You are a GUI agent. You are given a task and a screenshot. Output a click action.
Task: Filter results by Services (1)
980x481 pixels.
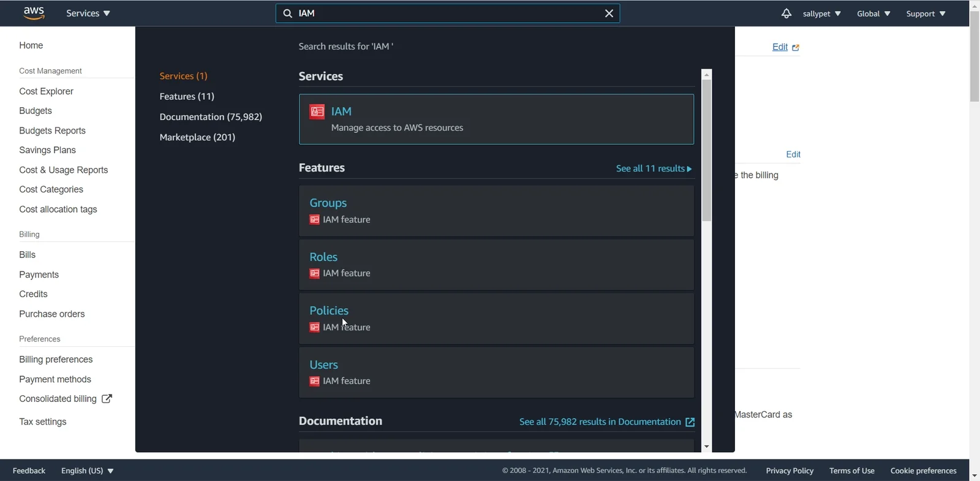[184, 76]
